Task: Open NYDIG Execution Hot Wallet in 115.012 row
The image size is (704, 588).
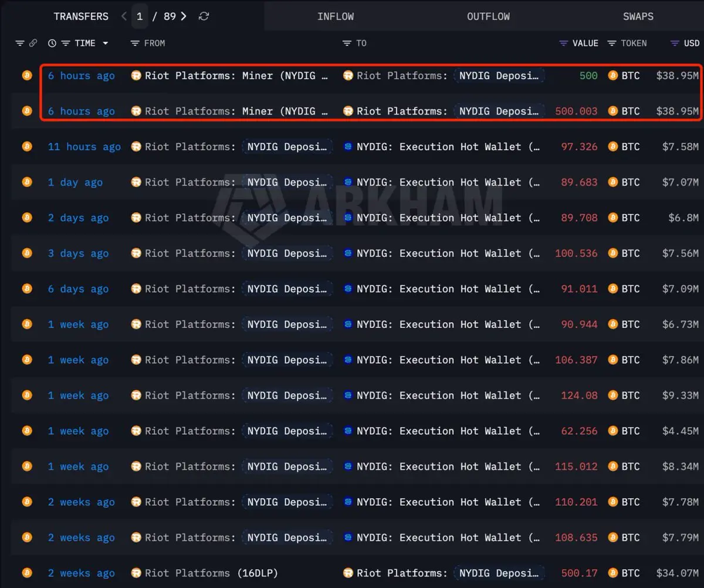Action: click(x=448, y=467)
